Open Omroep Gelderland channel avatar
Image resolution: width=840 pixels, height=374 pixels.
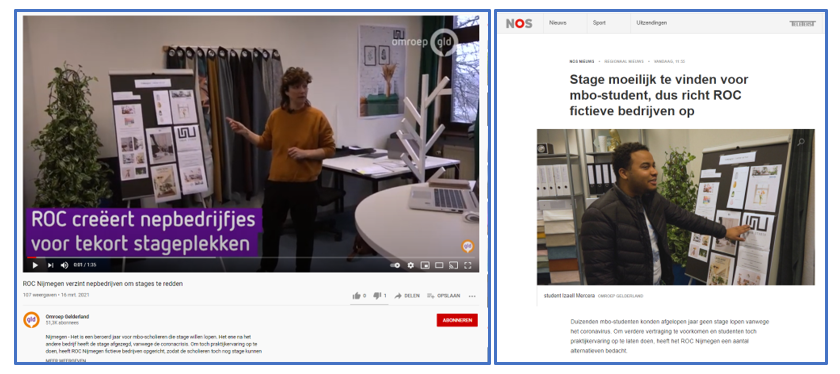click(31, 320)
